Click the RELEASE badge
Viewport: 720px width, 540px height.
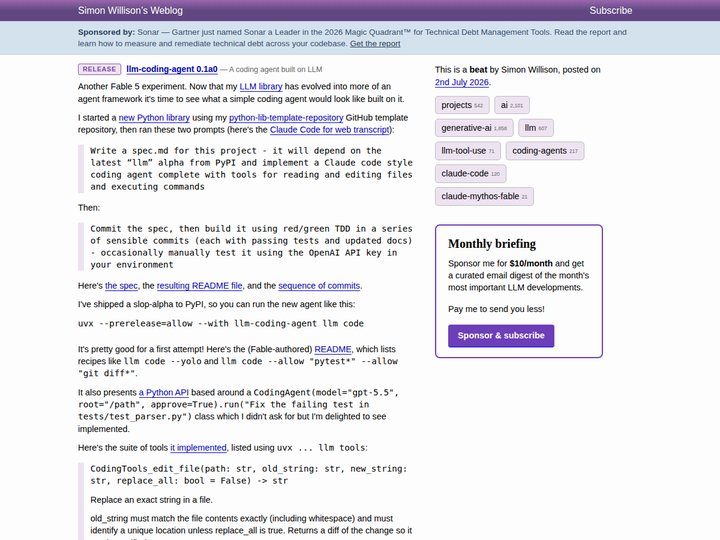click(x=100, y=69)
